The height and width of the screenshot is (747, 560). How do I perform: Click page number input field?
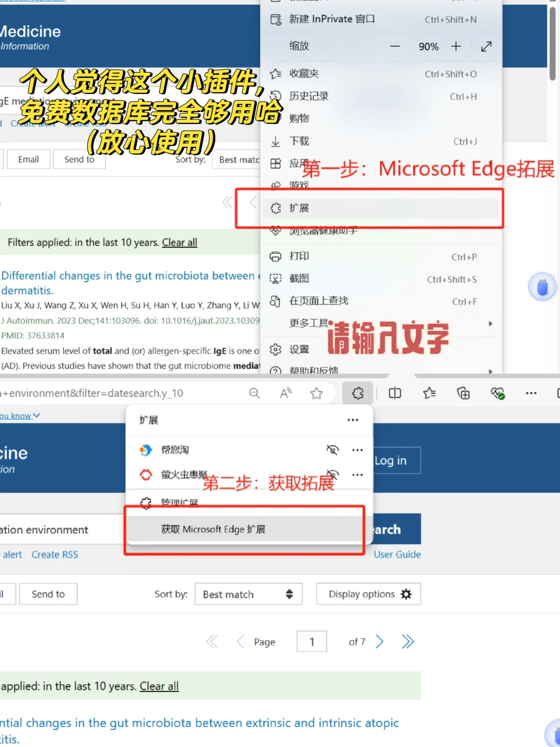(x=312, y=642)
